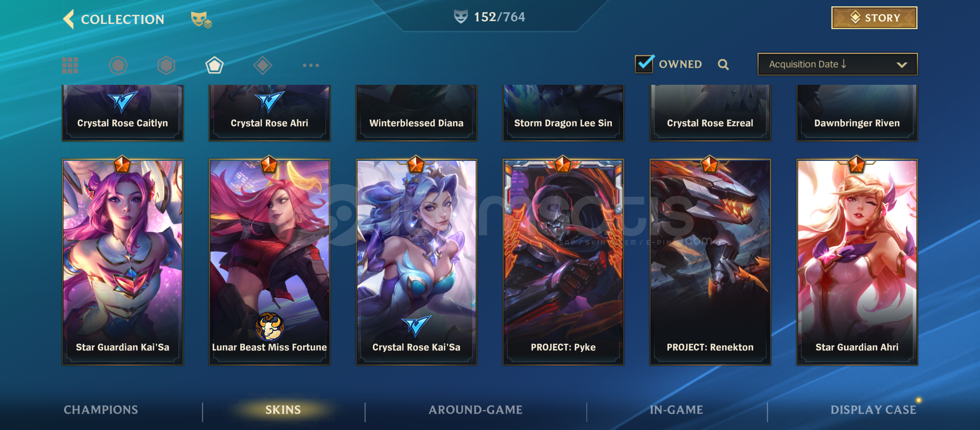Screen dimensions: 980x430
Task: Open the Around-Game tab
Action: click(475, 410)
